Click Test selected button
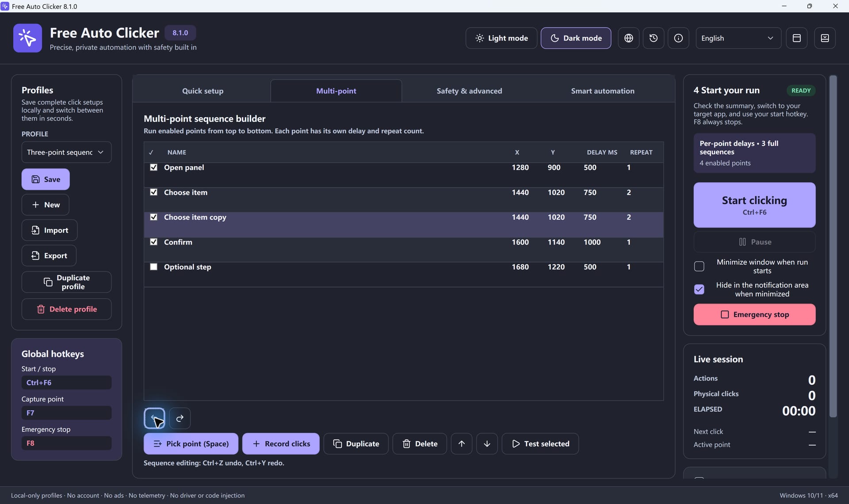Screen dimensions: 849x504 click(540, 444)
